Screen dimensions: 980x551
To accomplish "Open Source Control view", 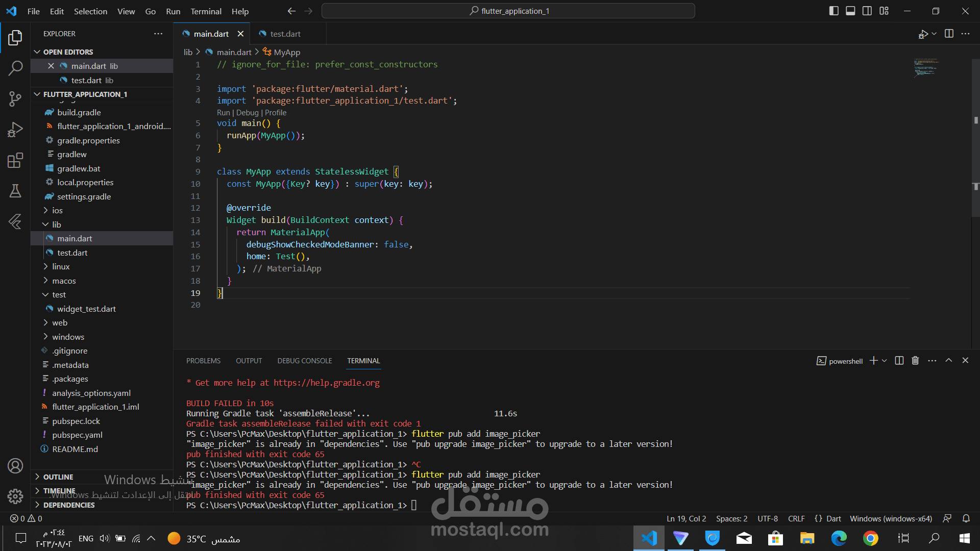I will [x=15, y=98].
